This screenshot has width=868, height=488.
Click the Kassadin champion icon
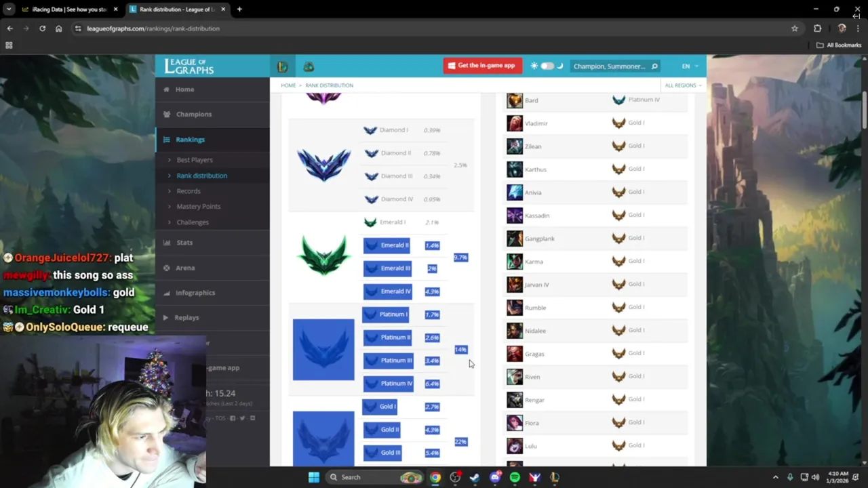coord(515,216)
